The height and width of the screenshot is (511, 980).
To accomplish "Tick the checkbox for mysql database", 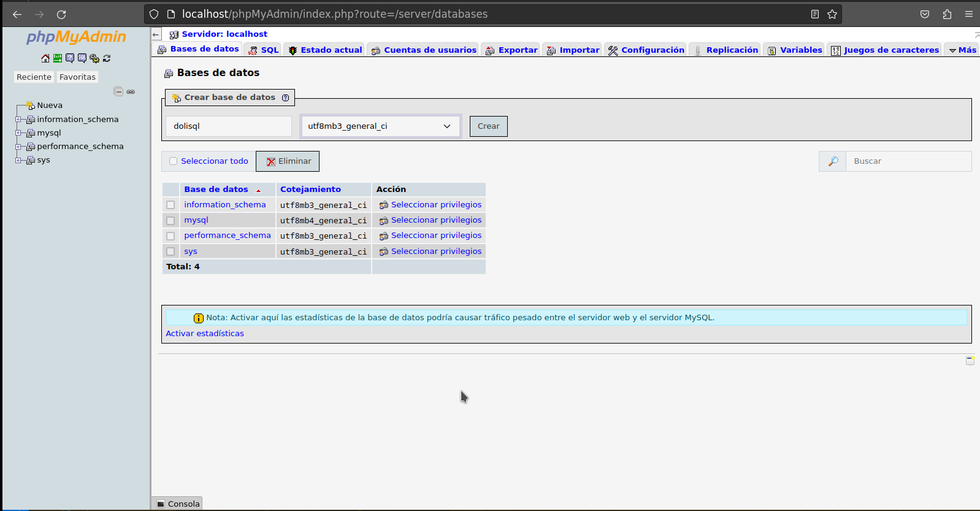I will point(170,220).
